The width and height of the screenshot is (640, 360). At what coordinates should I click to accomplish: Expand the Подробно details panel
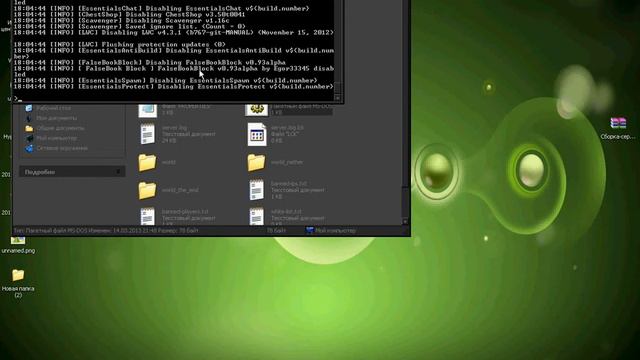pyautogui.click(x=118, y=172)
